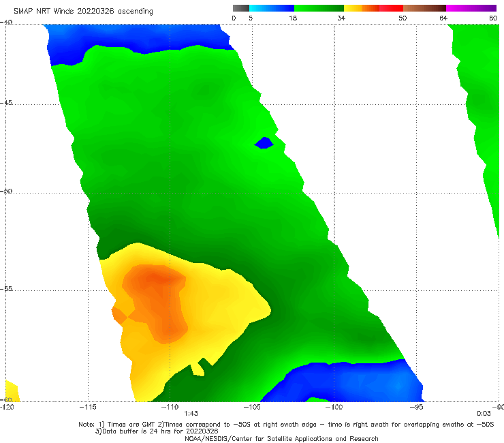504x443 pixels.
Task: Click the red segment of the color bar
Action: 392,8
